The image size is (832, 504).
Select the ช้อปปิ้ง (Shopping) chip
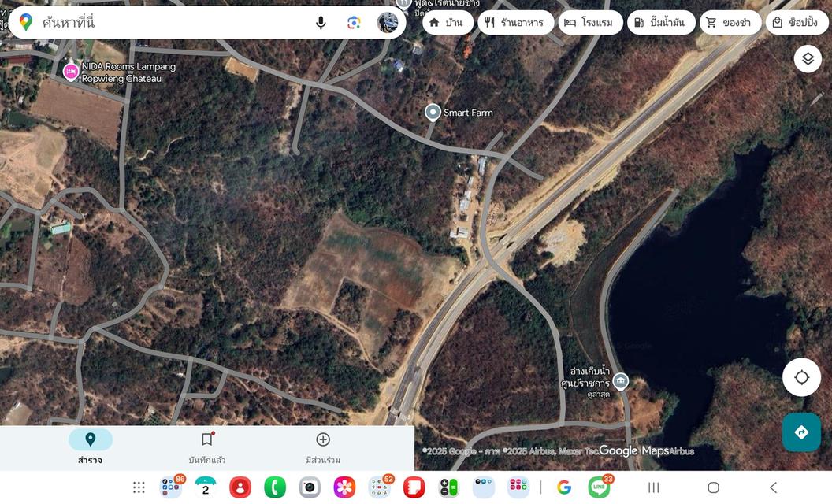pyautogui.click(x=797, y=22)
